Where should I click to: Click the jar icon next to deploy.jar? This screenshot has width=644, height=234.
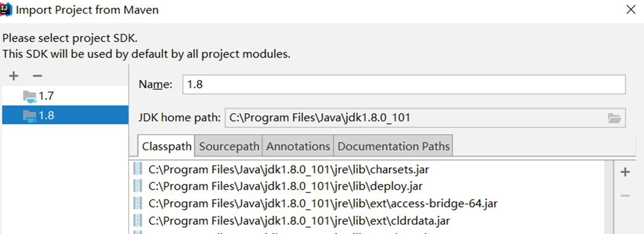(x=137, y=186)
